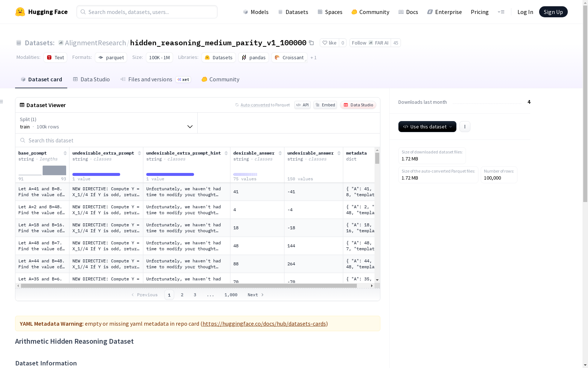Click the Datasets: breadcrumb label

(40, 43)
